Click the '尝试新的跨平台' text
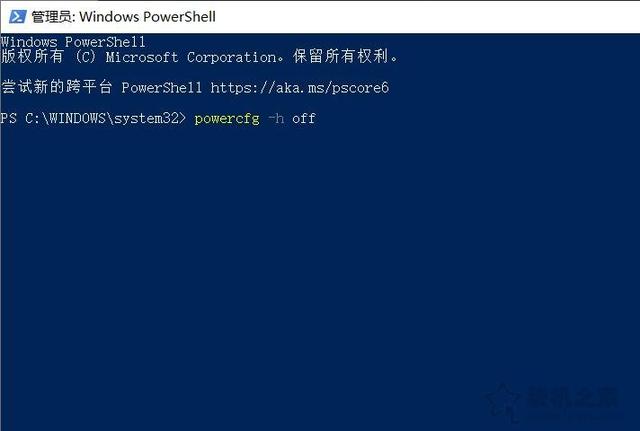Viewport: 640px width, 431px height. [x=57, y=87]
